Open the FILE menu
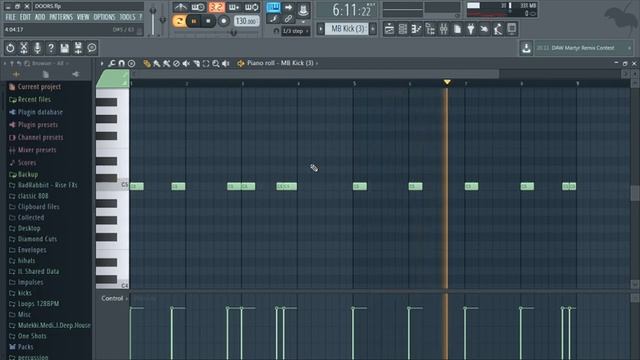This screenshot has height=360, width=640. coord(11,17)
